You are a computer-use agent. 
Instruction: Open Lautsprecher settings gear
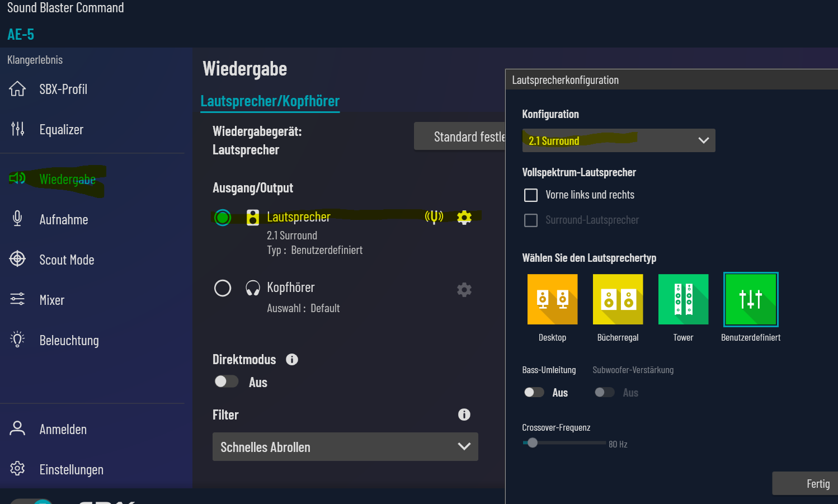tap(464, 218)
